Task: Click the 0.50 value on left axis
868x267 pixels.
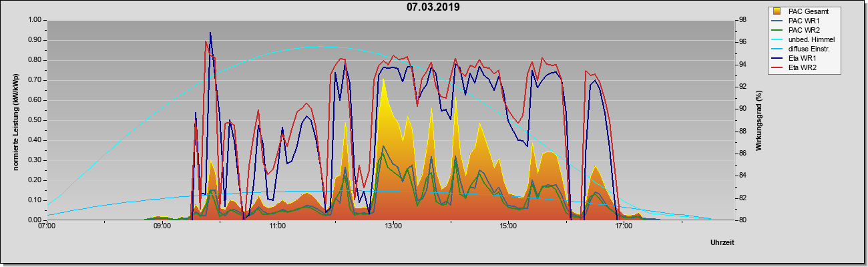Action: click(x=34, y=120)
